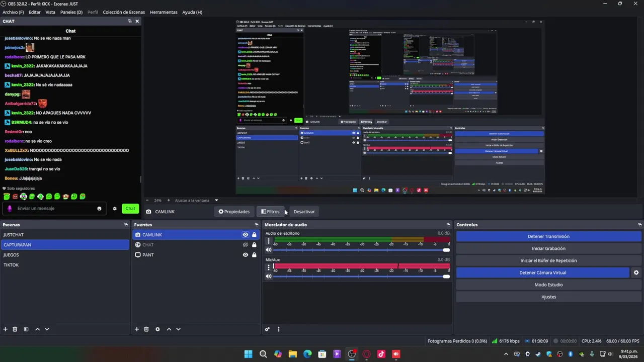Click the chat panel scrollbar
This screenshot has height=362, width=644.
point(140,179)
